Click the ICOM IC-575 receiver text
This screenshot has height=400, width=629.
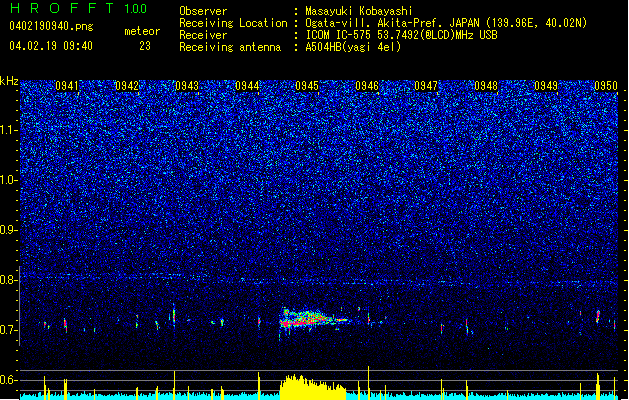(401, 35)
